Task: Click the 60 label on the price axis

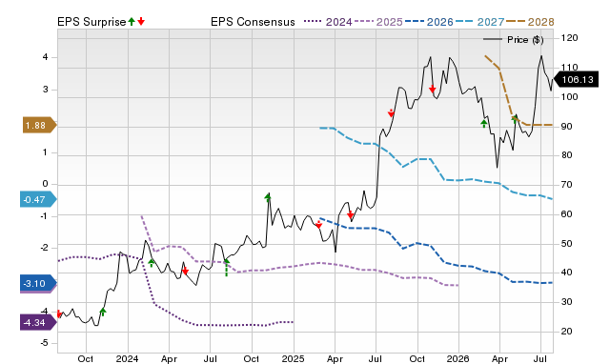Action: pyautogui.click(x=566, y=214)
